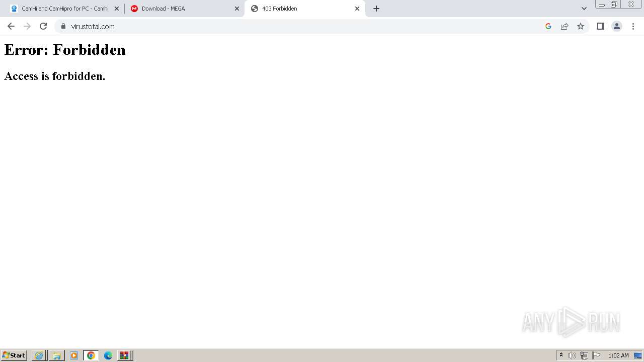Minimize the Chrome window
The image size is (644, 362).
(x=602, y=5)
